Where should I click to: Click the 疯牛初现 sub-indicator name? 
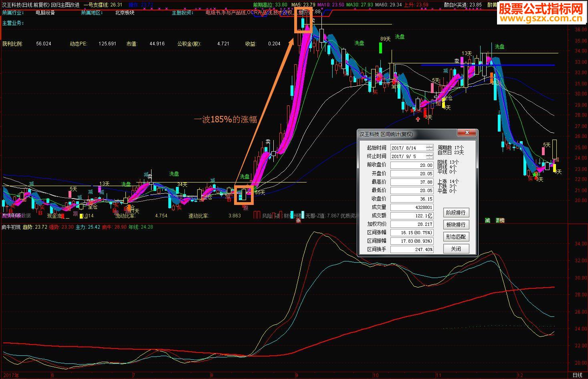click(x=11, y=227)
